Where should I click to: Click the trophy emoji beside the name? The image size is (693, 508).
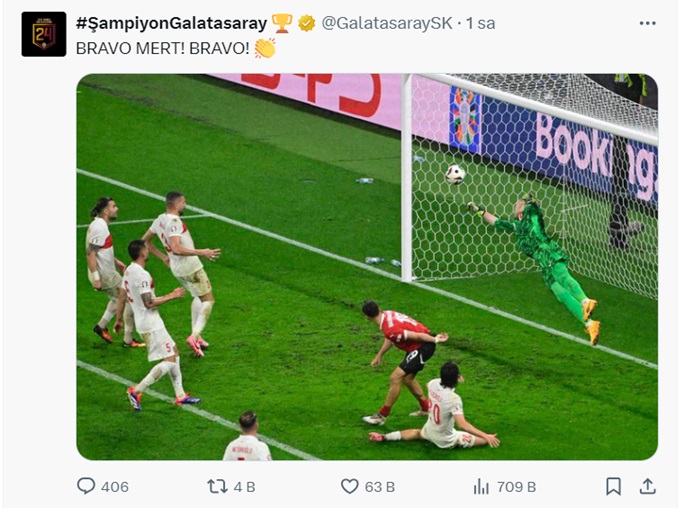(x=282, y=23)
